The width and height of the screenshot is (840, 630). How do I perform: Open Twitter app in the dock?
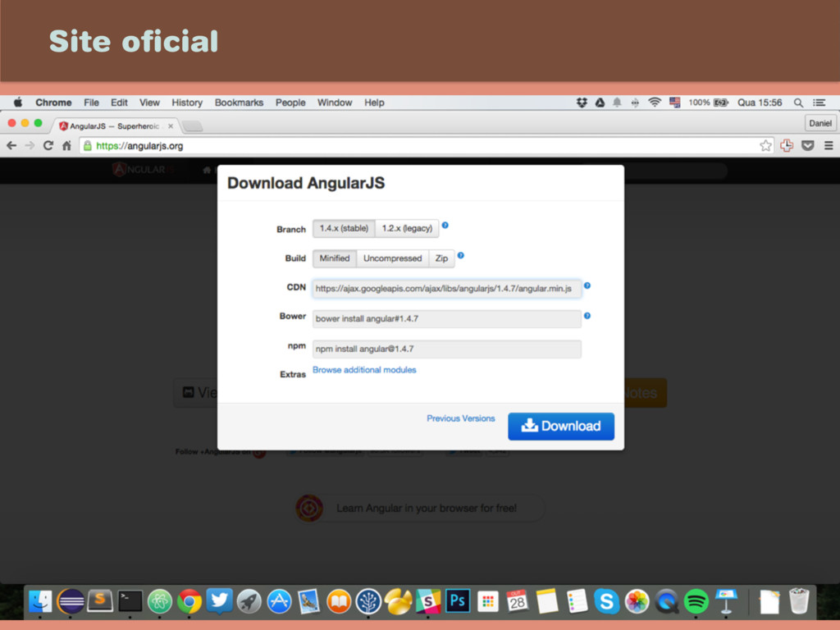click(x=219, y=601)
